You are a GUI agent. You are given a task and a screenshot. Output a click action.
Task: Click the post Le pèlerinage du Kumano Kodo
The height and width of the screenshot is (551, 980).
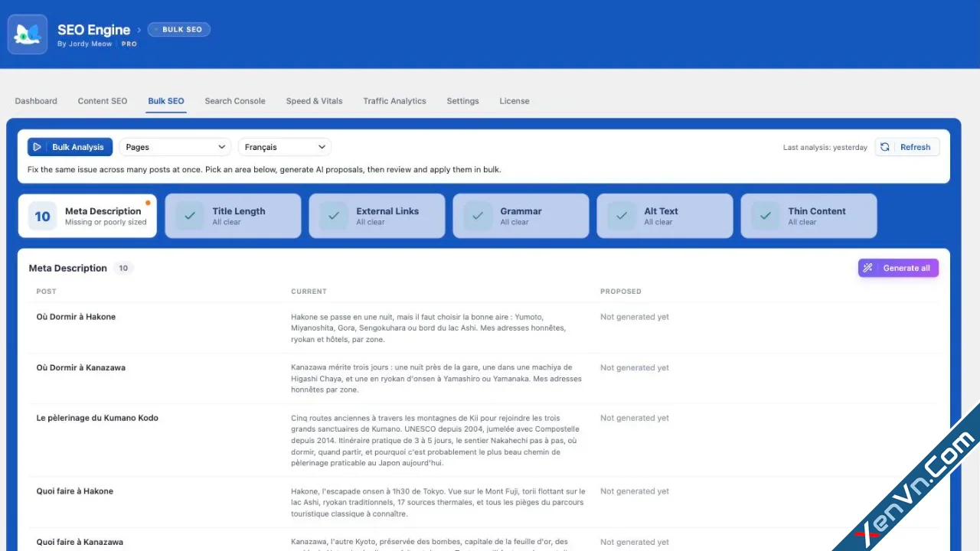97,418
